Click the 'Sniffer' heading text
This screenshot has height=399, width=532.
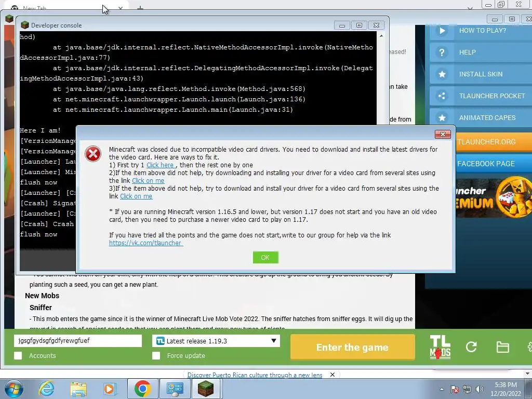(x=41, y=308)
